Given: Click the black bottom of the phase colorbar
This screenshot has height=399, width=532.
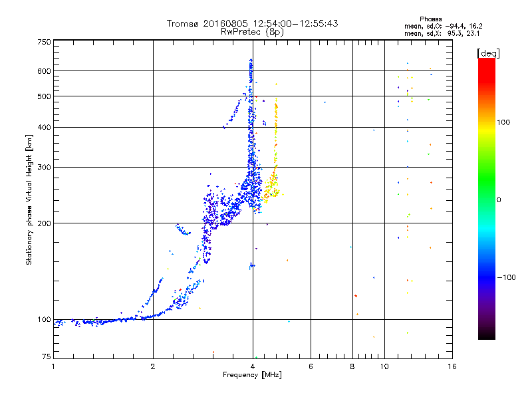Looking at the screenshot, I should pyautogui.click(x=487, y=334).
